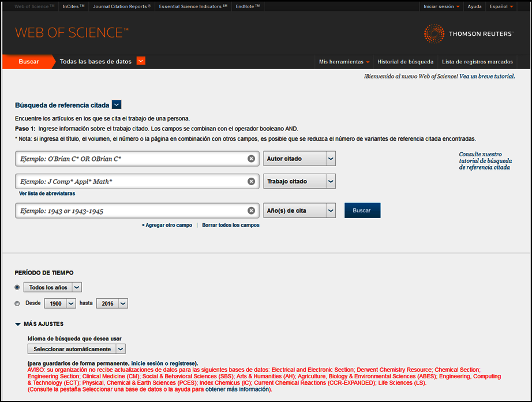Click the blue 'Buscar' search button
This screenshot has width=532, height=402.
(x=362, y=211)
